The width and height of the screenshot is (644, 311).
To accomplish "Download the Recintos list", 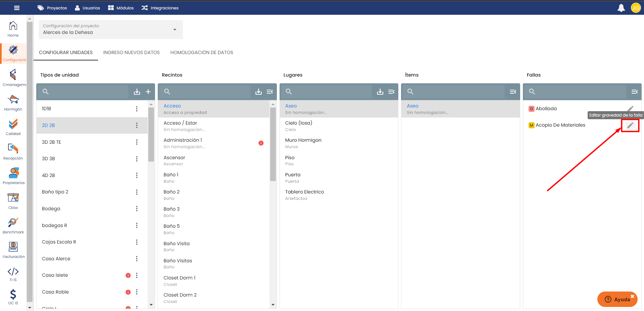I will pyautogui.click(x=258, y=92).
